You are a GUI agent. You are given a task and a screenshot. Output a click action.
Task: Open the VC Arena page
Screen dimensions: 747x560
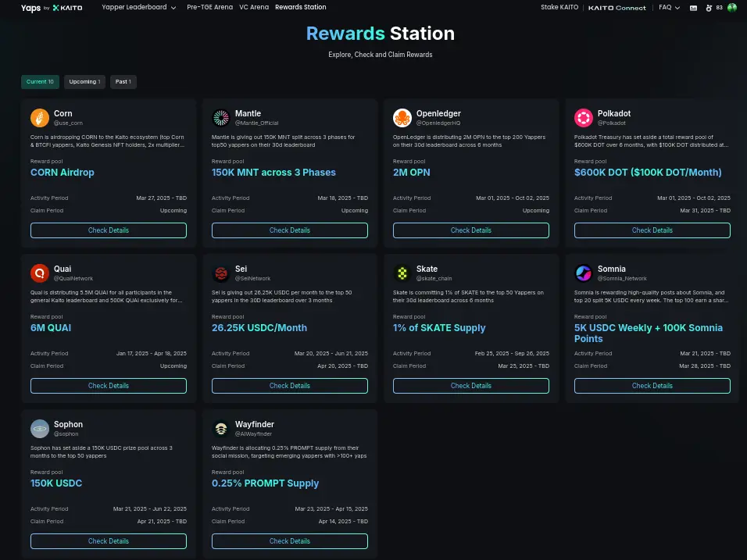point(254,7)
